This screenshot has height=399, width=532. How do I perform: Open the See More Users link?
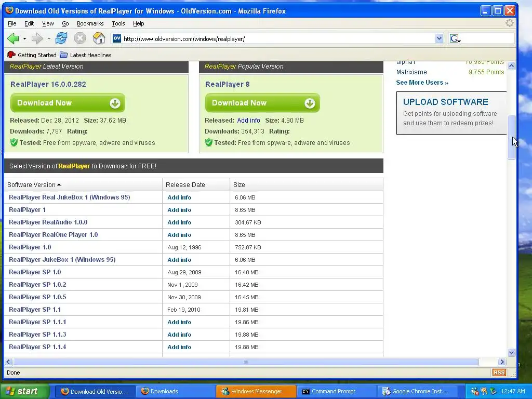pos(422,83)
